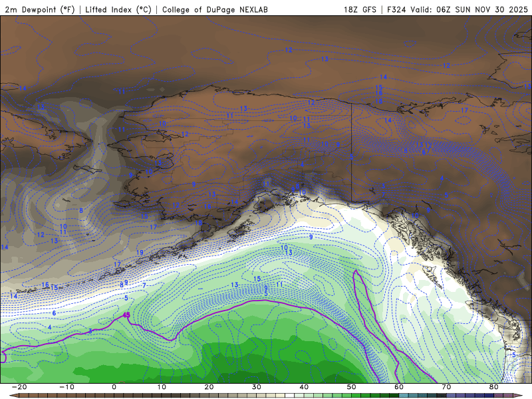
Task: Click the blue "19" lifted index contour label
Action: (140, 253)
